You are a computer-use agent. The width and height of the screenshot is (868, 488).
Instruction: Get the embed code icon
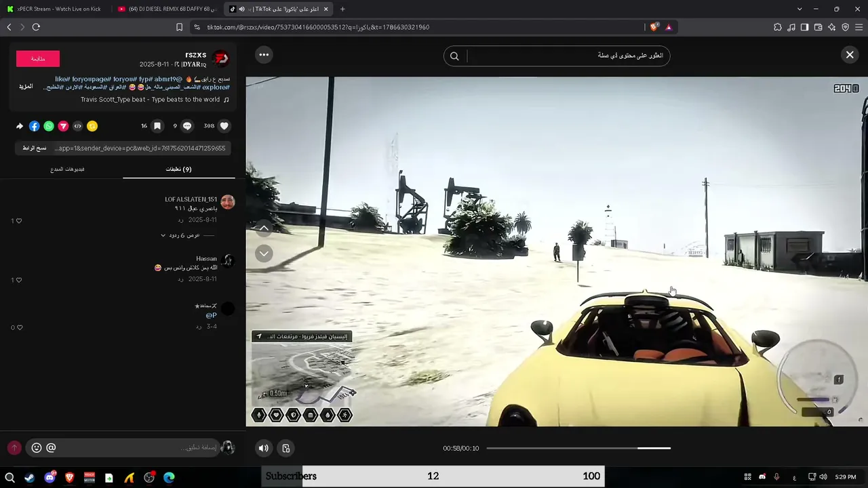pos(78,126)
